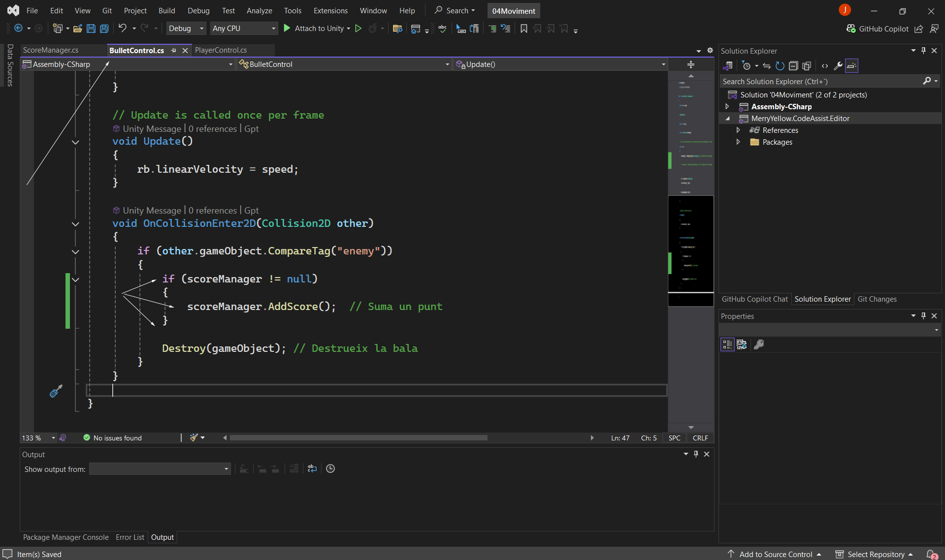Click Refresh icon in Solution Explorer toolbar
Image resolution: width=945 pixels, height=560 pixels.
tap(780, 66)
